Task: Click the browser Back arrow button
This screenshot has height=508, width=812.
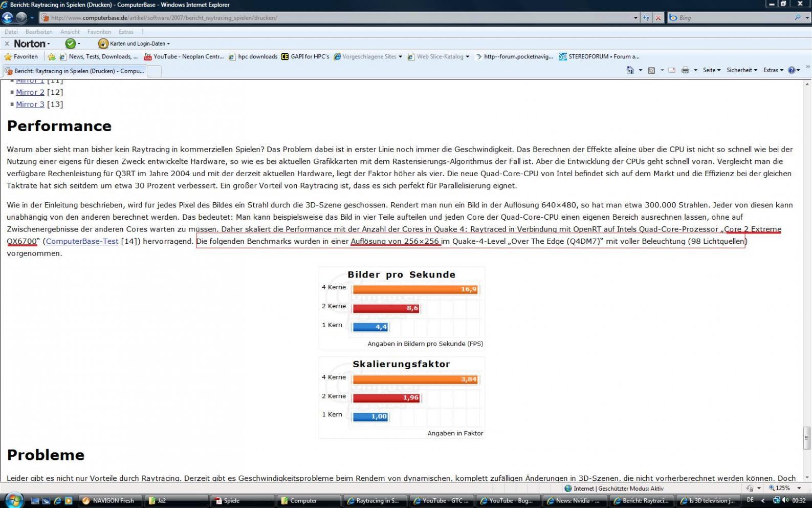Action: (7, 17)
